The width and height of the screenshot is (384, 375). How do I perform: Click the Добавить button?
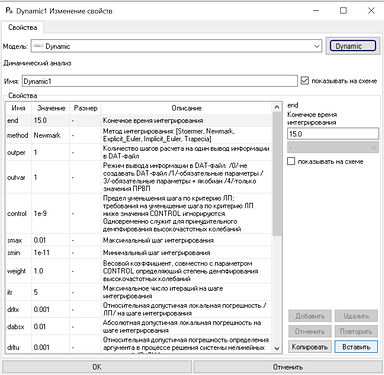(x=310, y=316)
